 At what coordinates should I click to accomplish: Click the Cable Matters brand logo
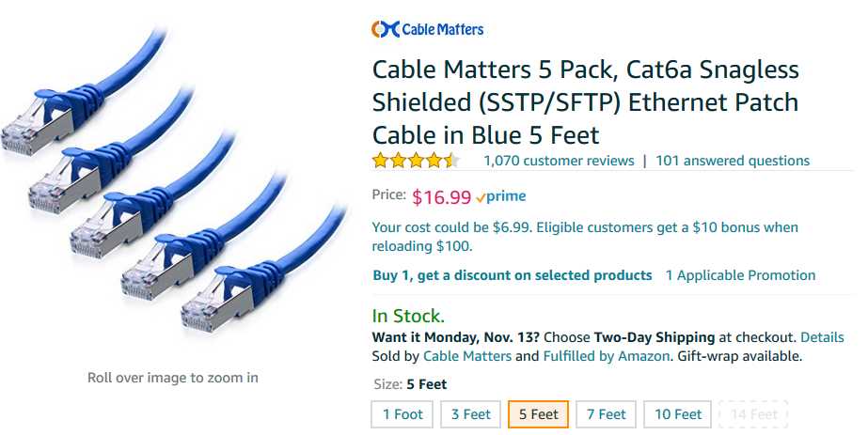428,29
